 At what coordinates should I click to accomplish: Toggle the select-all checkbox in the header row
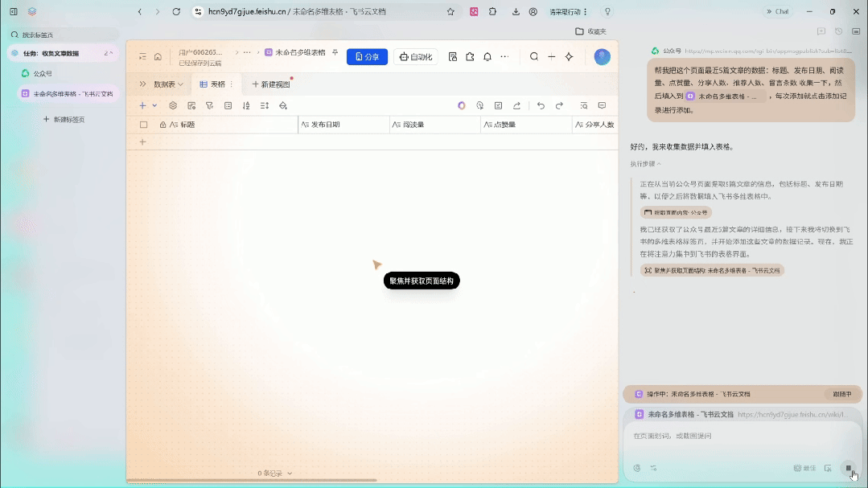tap(144, 125)
